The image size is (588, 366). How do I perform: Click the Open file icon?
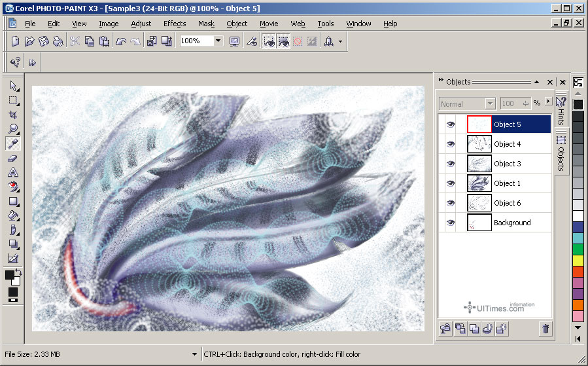coord(29,41)
